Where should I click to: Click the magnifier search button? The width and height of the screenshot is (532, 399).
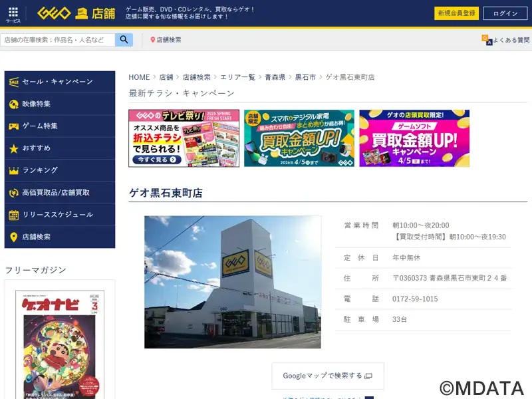(124, 40)
